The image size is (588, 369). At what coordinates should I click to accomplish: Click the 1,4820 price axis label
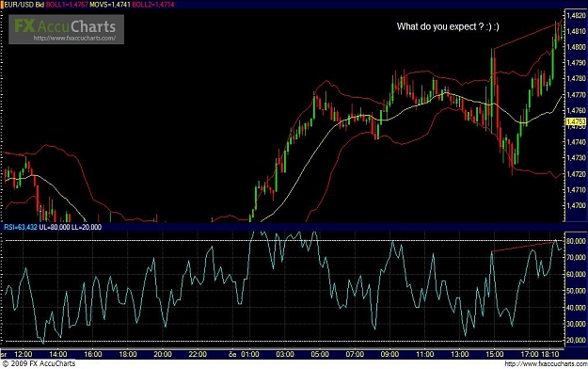click(576, 15)
